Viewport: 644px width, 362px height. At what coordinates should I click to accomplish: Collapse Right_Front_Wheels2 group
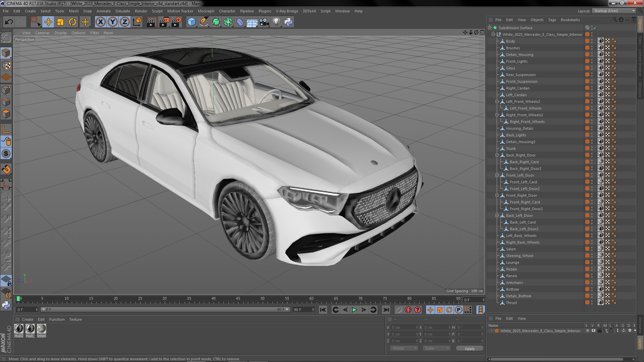[497, 115]
